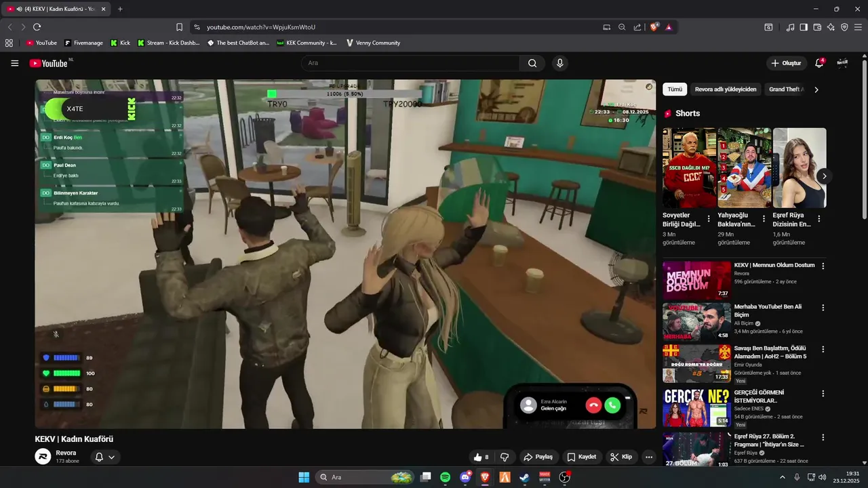Open the bookmarks bar apps grid icon
Viewport: 868px width, 488px height.
pos(9,43)
